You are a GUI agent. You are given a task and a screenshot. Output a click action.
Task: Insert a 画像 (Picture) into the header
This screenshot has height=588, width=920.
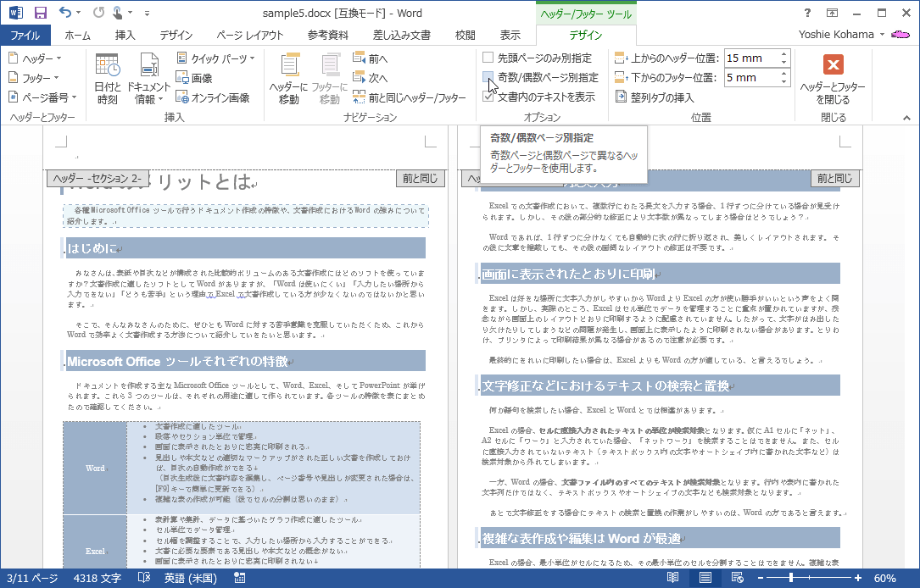click(195, 77)
